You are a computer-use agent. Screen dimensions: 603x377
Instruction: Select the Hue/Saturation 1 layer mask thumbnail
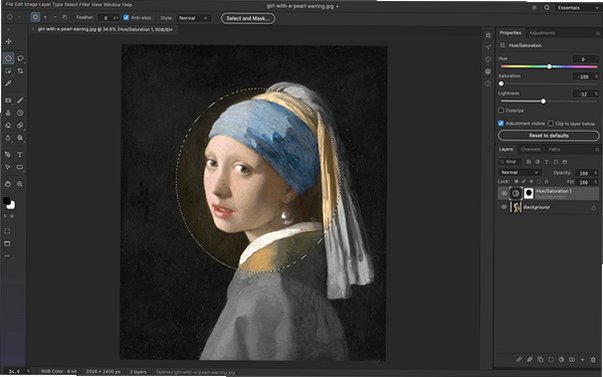pyautogui.click(x=529, y=193)
